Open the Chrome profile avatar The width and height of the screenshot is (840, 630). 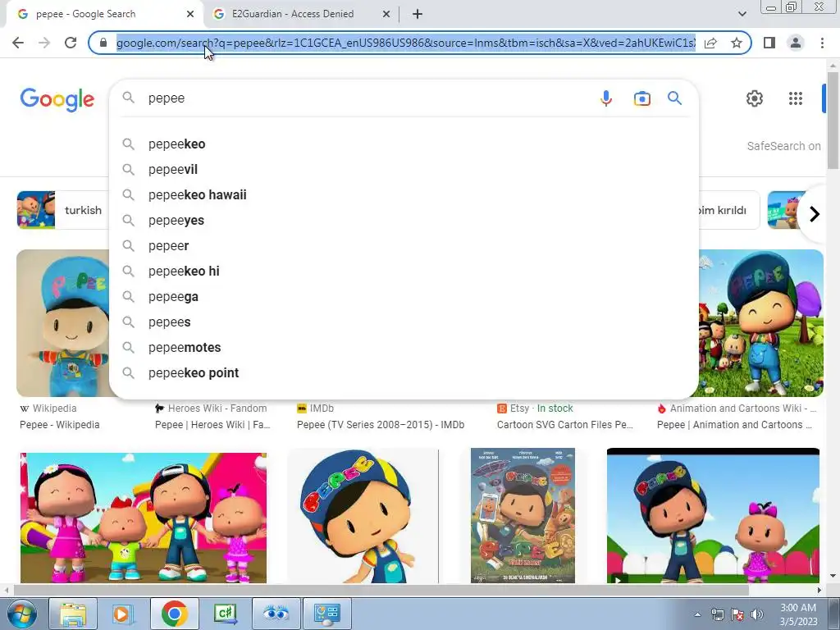[x=796, y=43]
